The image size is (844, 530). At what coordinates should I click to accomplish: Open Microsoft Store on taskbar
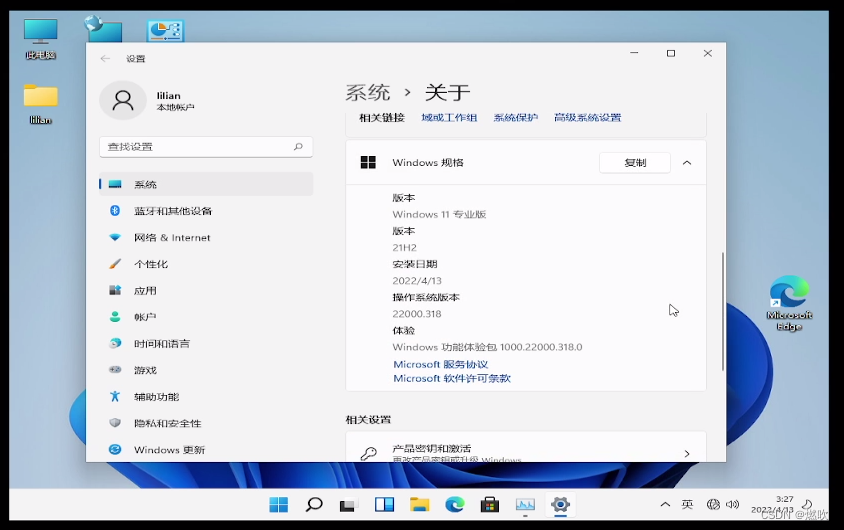490,505
